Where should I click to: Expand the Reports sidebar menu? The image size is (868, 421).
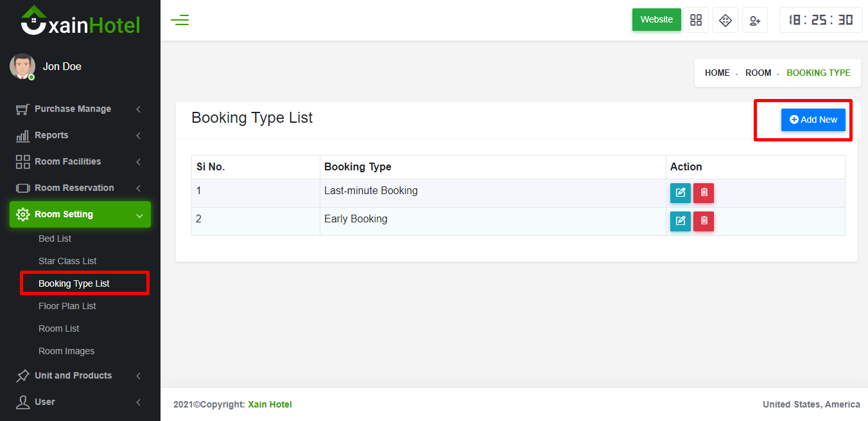point(51,136)
